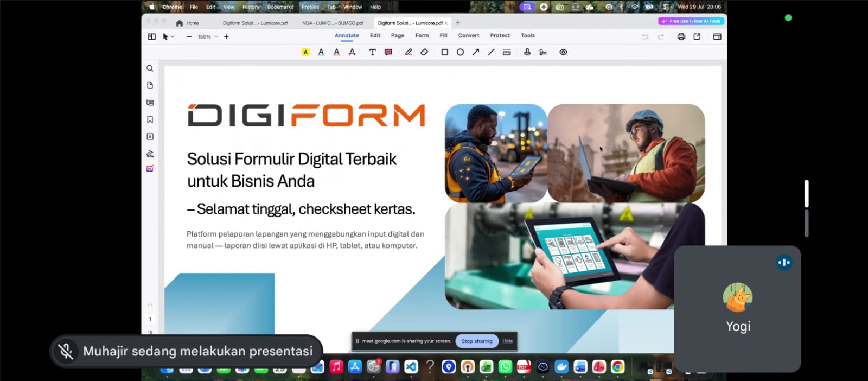Toggle the left sidebar panel layout
The height and width of the screenshot is (381, 868).
pyautogui.click(x=151, y=36)
